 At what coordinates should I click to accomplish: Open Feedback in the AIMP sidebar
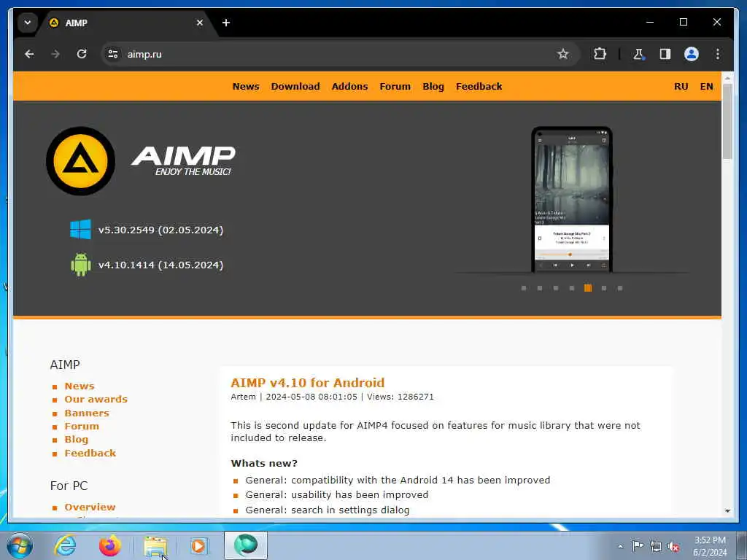90,454
